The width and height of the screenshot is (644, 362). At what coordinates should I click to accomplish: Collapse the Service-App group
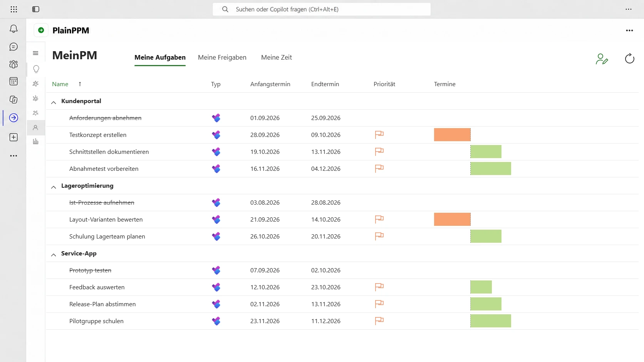click(x=54, y=255)
